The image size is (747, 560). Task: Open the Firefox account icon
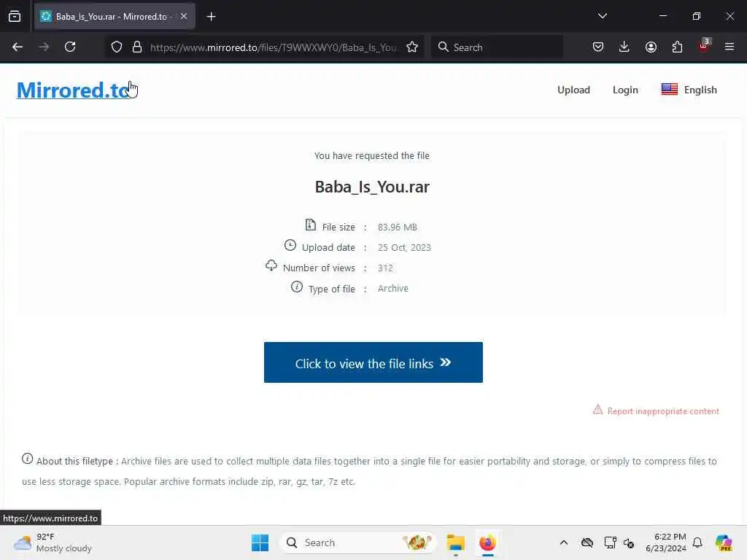click(x=651, y=47)
